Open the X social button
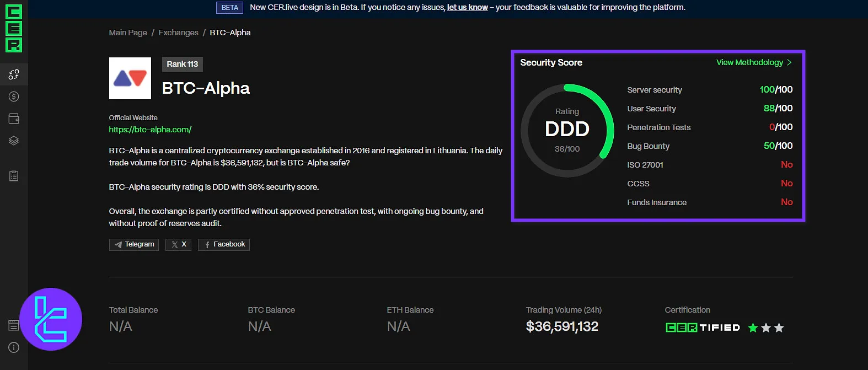 178,244
